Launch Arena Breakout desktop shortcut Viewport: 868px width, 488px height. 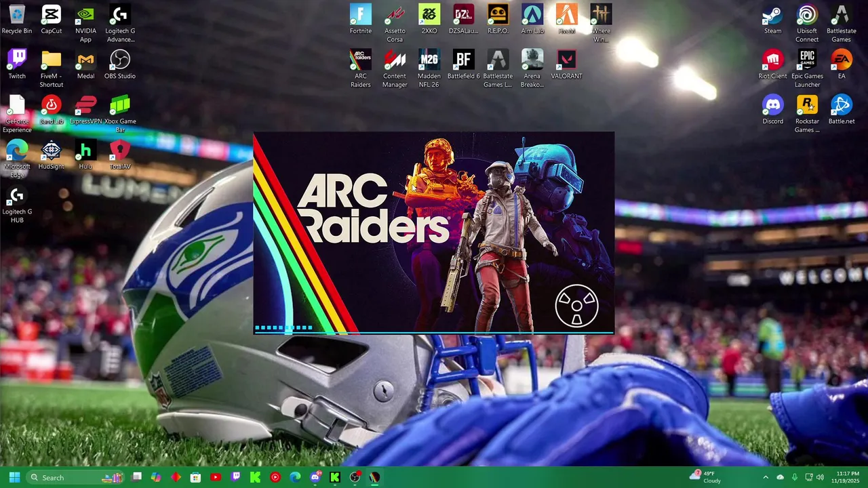click(x=532, y=68)
